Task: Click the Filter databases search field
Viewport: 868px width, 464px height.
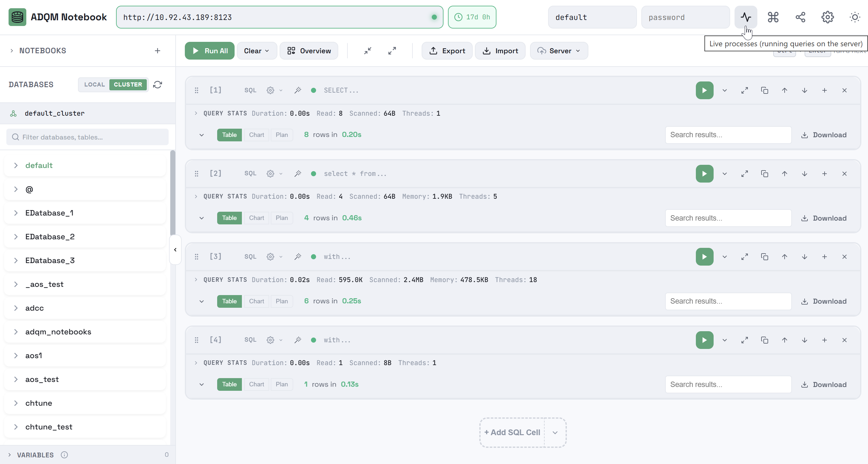Action: click(x=87, y=137)
